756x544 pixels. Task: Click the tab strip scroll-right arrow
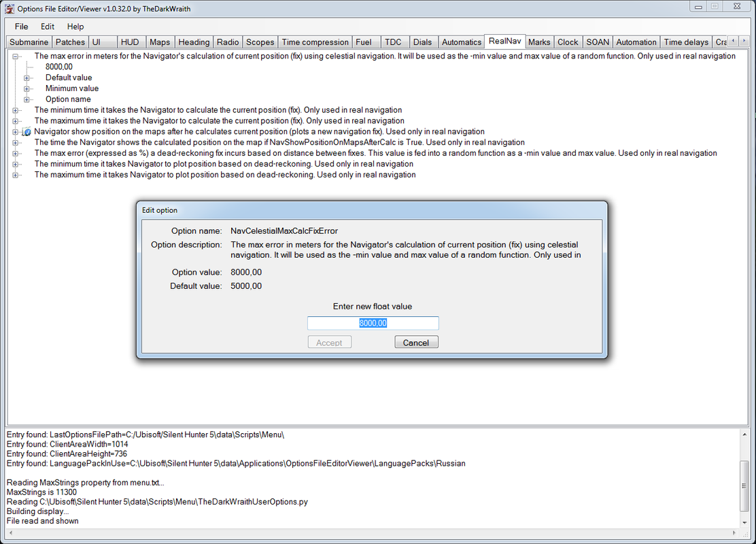[744, 41]
